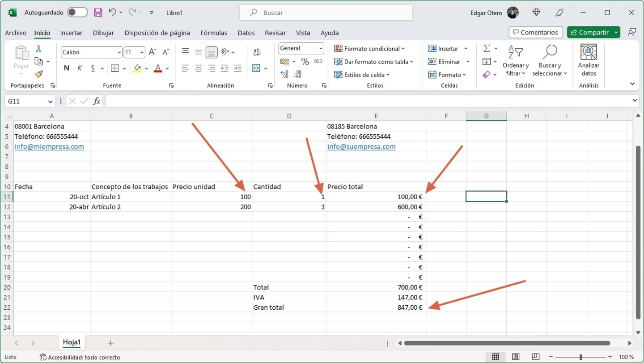Viewport: 644px width, 363px height.
Task: Open the Fórmulas ribbon tab
Action: [213, 33]
